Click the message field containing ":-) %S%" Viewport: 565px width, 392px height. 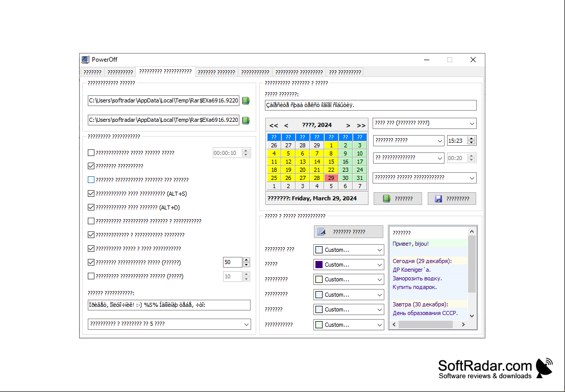(x=169, y=305)
